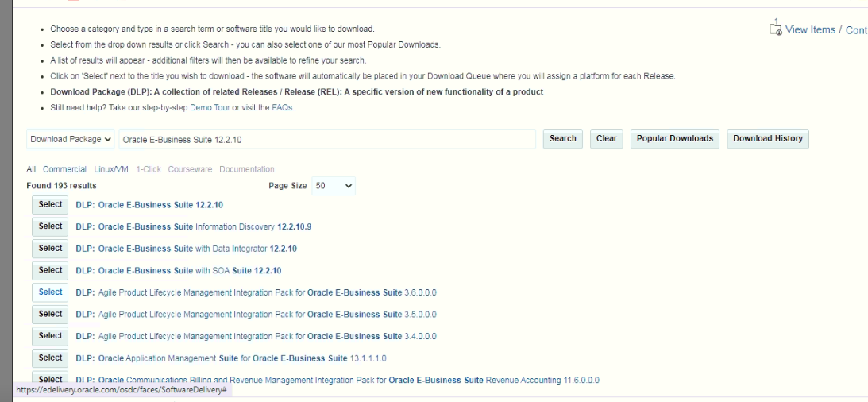
Task: Switch to the Linux/VM filter tab
Action: [x=110, y=169]
